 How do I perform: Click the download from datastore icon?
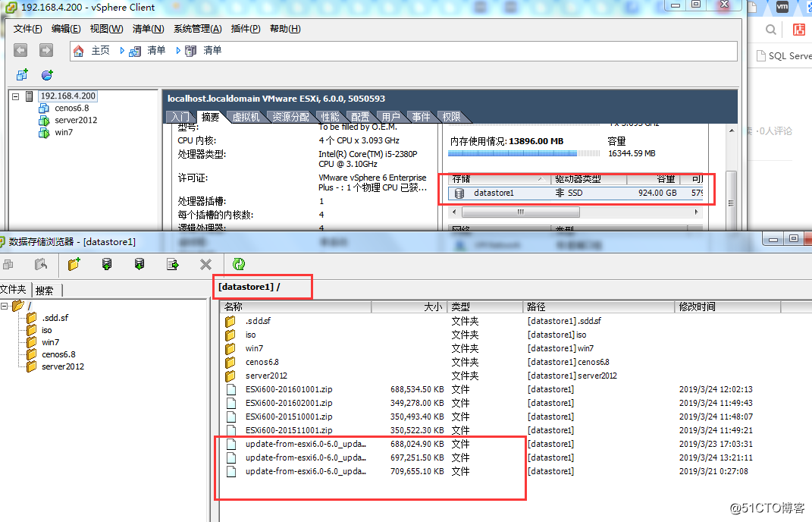click(x=140, y=264)
